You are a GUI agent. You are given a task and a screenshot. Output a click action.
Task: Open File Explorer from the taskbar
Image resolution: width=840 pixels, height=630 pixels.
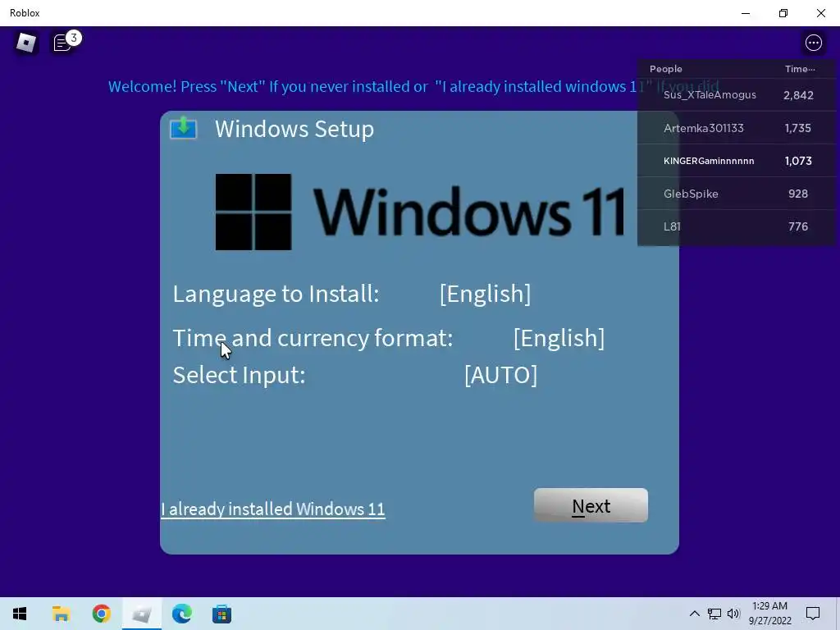pos(61,614)
